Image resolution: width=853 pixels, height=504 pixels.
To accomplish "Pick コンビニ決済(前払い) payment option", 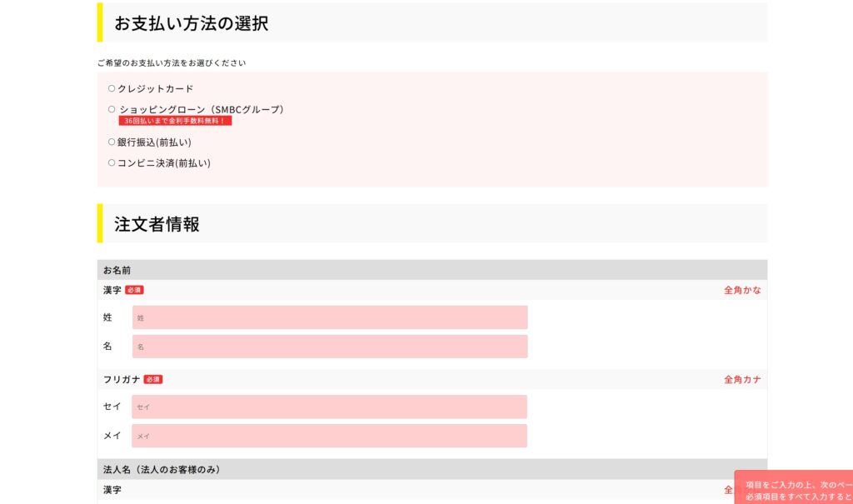I will 111,163.
